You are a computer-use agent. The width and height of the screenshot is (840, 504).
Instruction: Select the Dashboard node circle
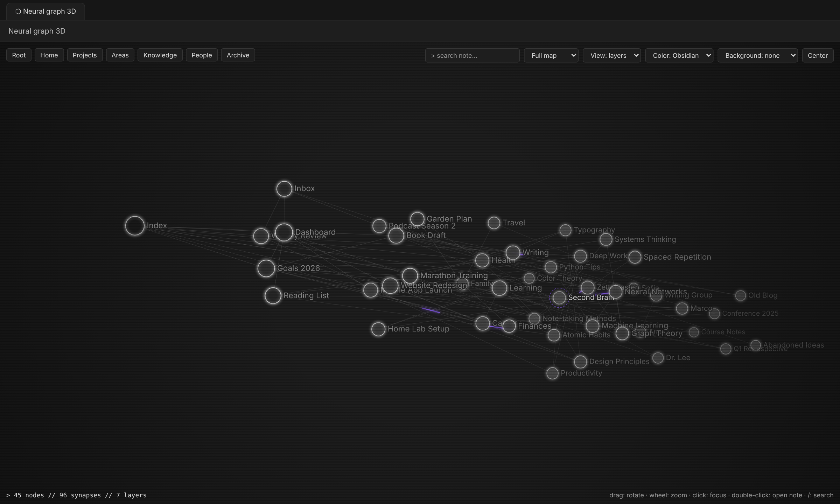pos(284,232)
